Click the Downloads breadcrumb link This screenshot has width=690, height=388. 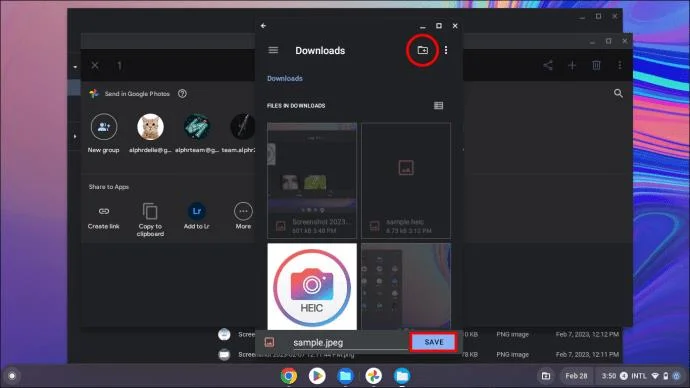285,78
